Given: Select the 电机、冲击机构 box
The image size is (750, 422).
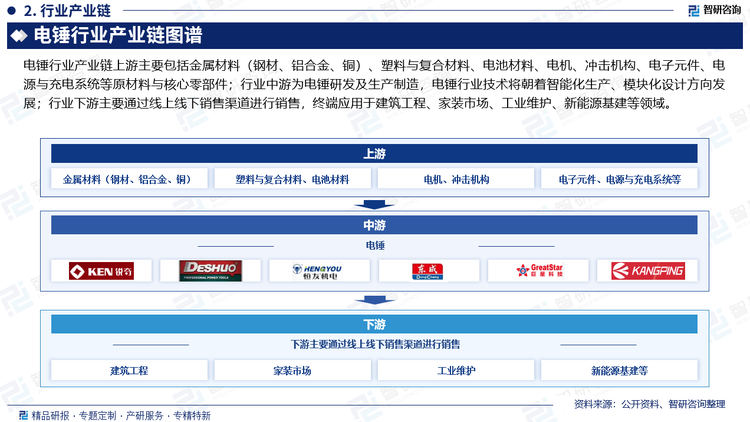Looking at the screenshot, I should click(x=456, y=179).
